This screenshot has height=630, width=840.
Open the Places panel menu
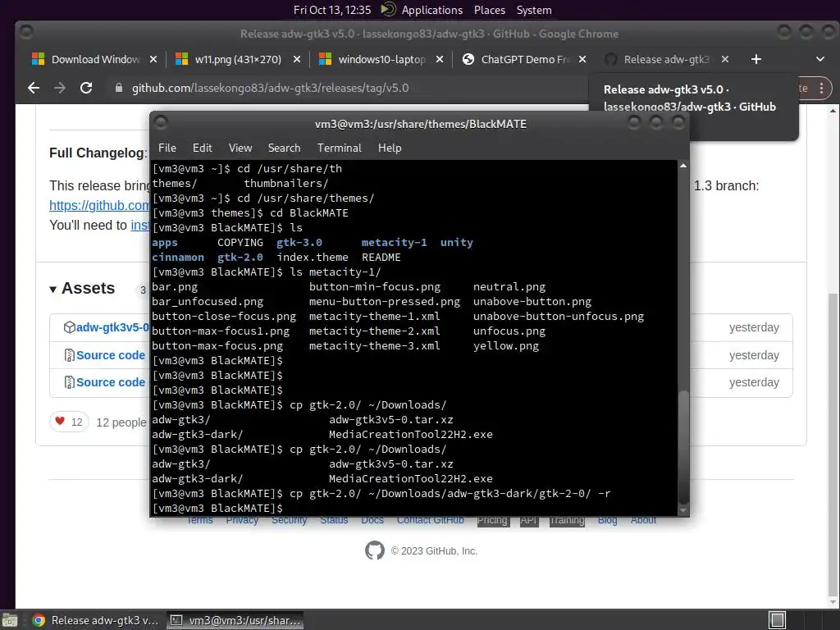[489, 10]
